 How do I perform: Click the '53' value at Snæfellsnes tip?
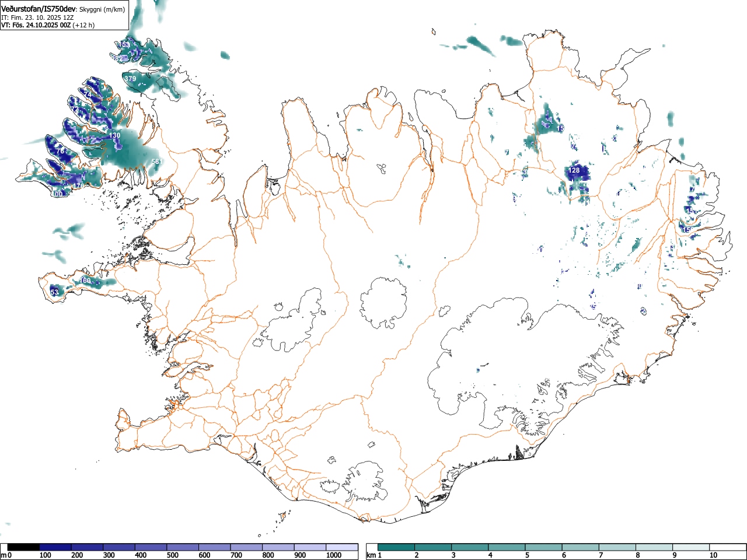[x=54, y=292]
